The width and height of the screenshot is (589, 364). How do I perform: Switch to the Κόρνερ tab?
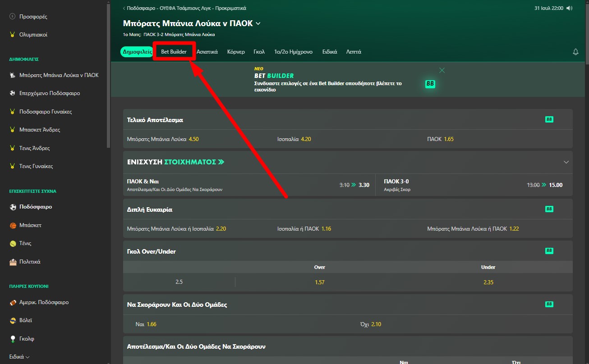pos(236,52)
